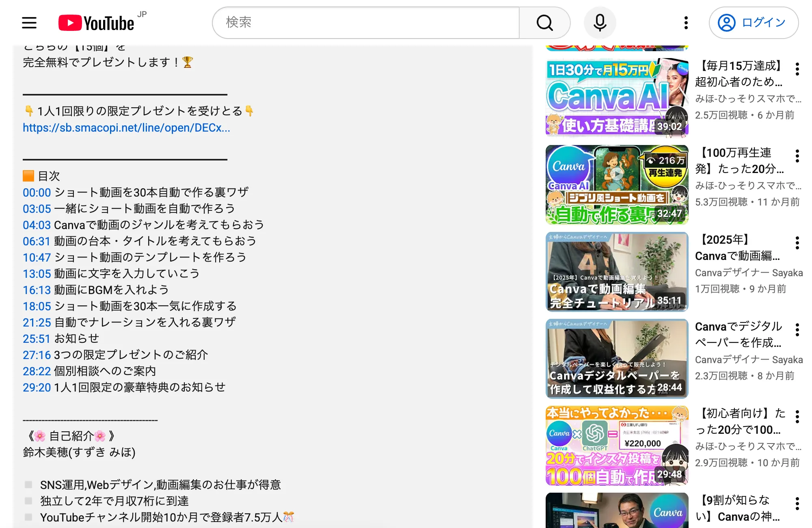812x528 pixels.
Task: Click text 独立して2年で月収7桁に到達
Action: [114, 501]
